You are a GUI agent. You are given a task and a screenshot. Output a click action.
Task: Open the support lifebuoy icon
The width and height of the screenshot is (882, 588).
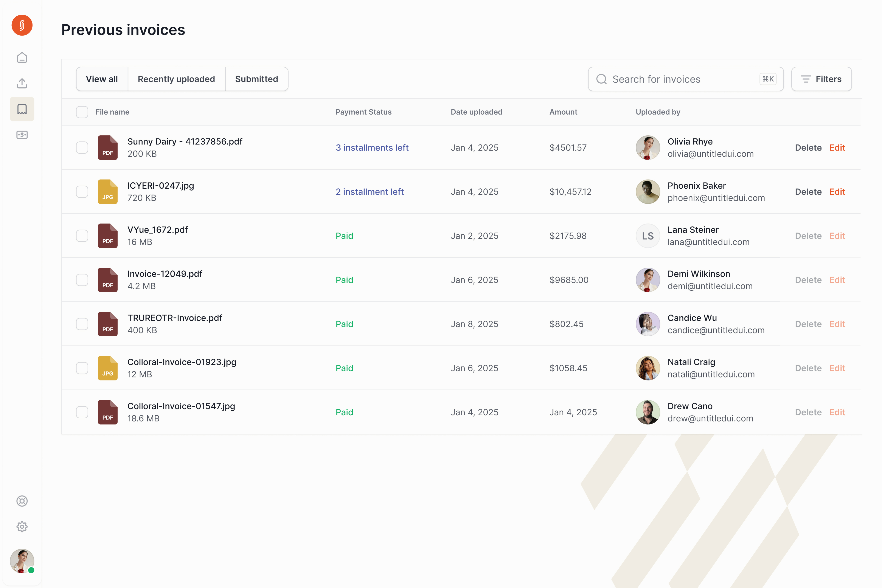point(22,501)
